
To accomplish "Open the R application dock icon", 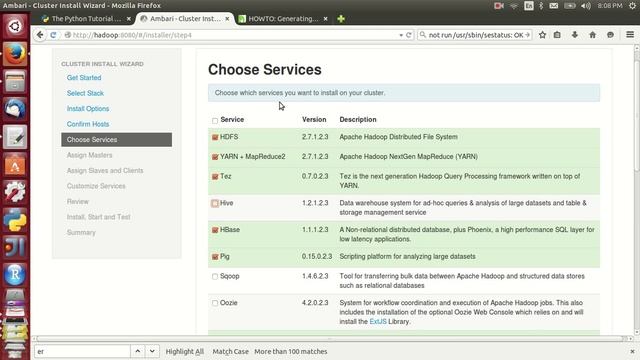I will coord(15,275).
